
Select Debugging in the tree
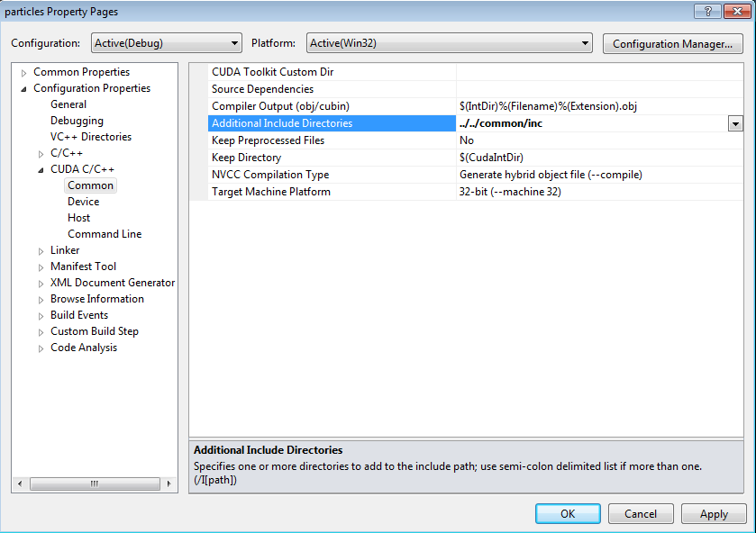[77, 121]
